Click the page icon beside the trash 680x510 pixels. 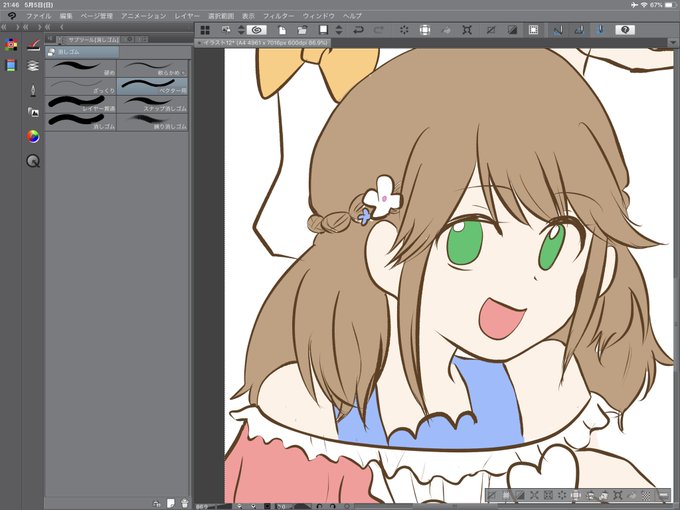click(170, 503)
